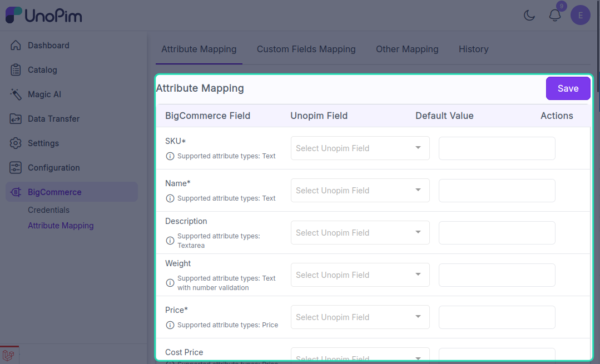Open Unopim Field dropdown for Name

point(360,191)
